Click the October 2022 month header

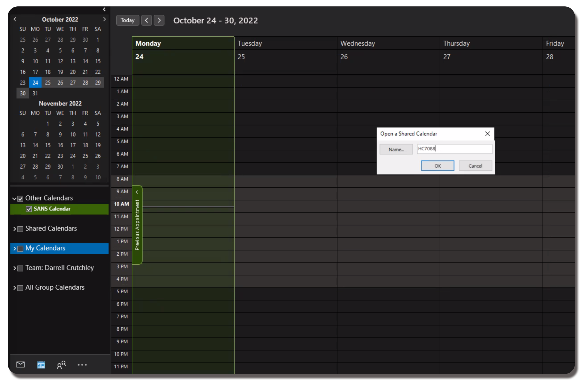point(60,20)
